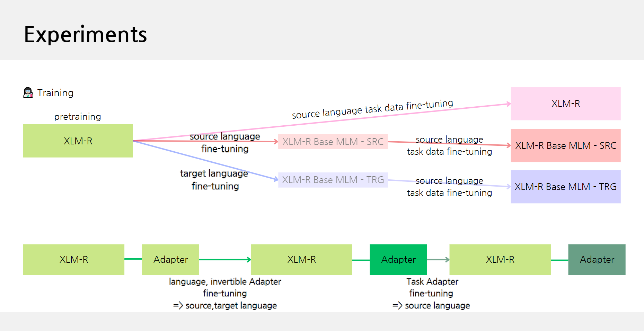Viewport: 644px width, 331px height.
Task: Click the XLM-R box after the bright green Adapter
Action: pyautogui.click(x=500, y=260)
